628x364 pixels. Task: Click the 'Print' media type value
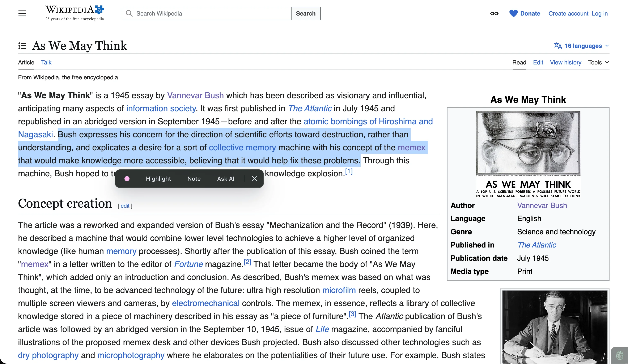[x=525, y=271]
